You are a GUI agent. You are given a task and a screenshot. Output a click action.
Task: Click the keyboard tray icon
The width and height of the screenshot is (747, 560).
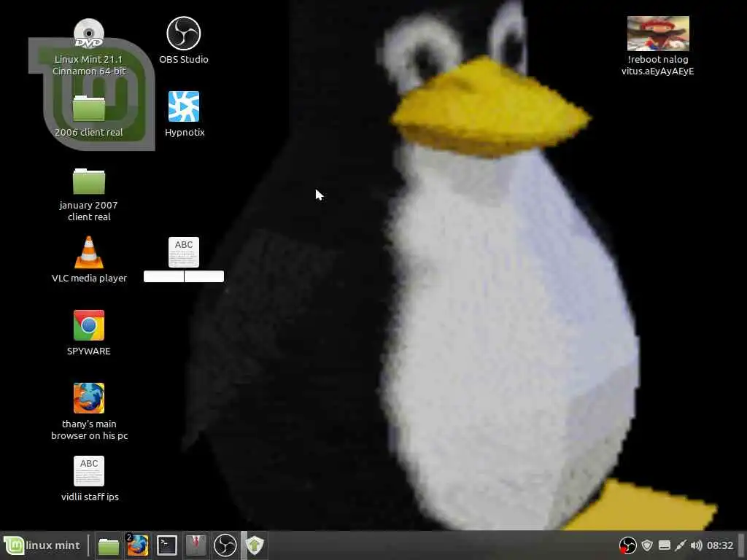pos(664,545)
